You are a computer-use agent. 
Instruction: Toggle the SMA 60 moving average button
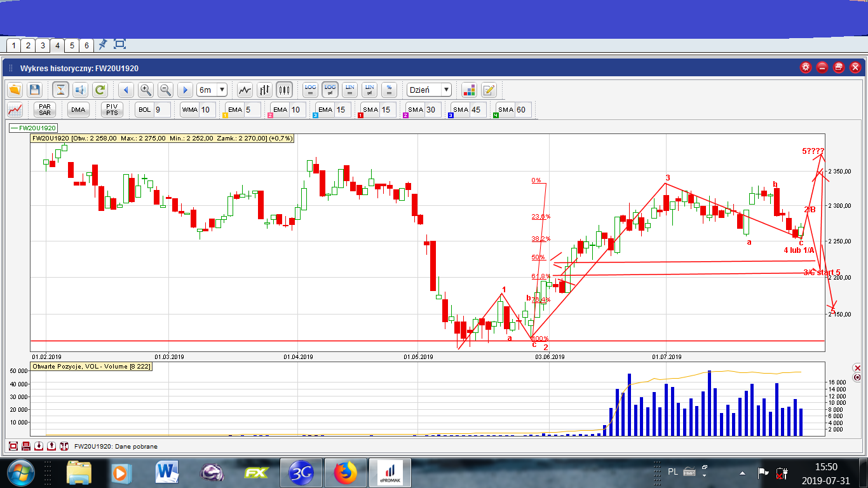coord(506,110)
